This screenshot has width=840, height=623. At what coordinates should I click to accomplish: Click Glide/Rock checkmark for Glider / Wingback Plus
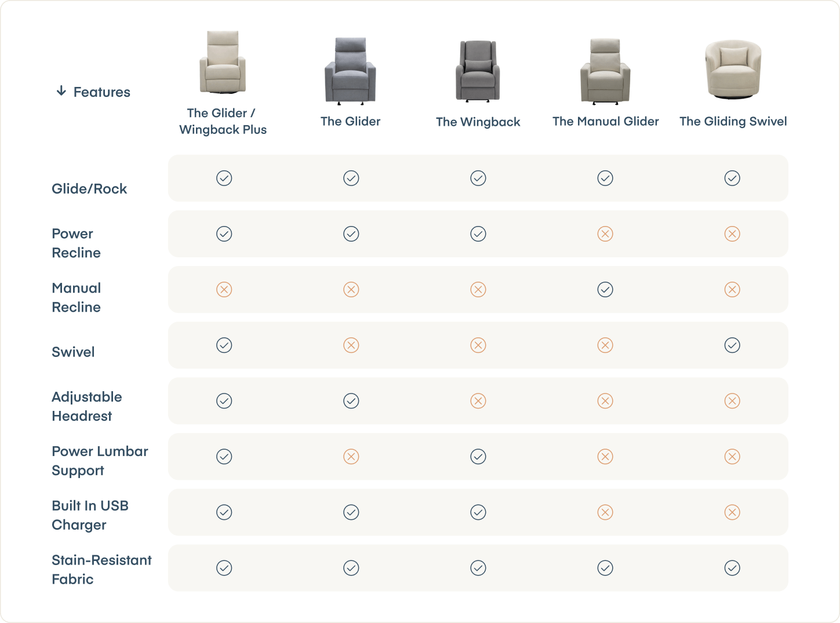coord(224,178)
